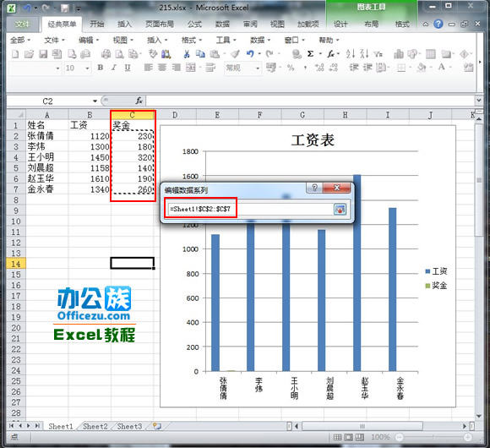
Task: Click the Print toolbar icon
Action: [106, 54]
